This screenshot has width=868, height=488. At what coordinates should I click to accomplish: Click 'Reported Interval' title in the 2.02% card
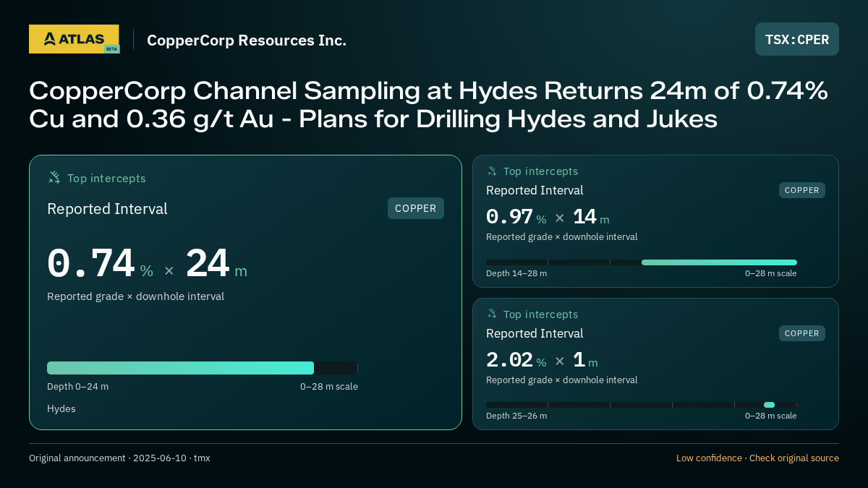[535, 333]
